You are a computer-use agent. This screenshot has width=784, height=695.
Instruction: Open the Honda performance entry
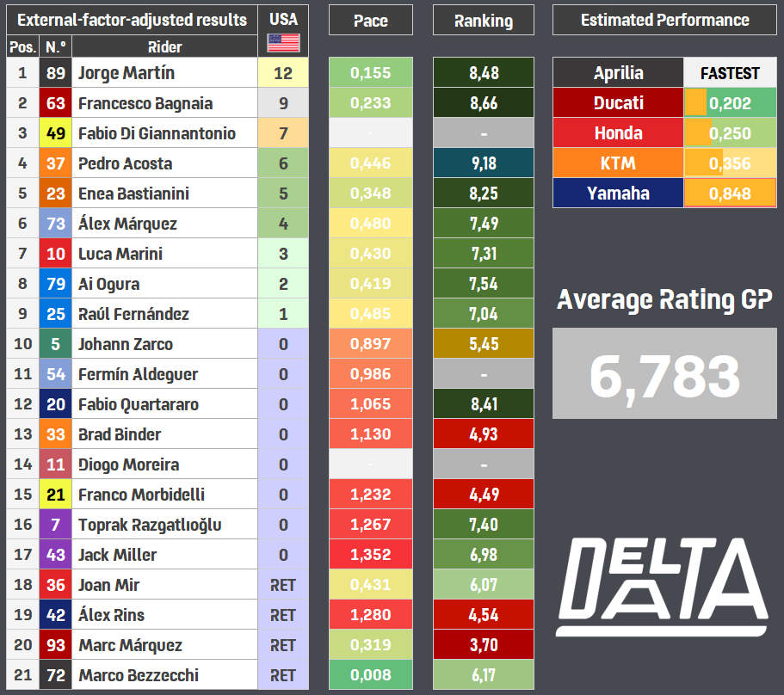click(618, 133)
